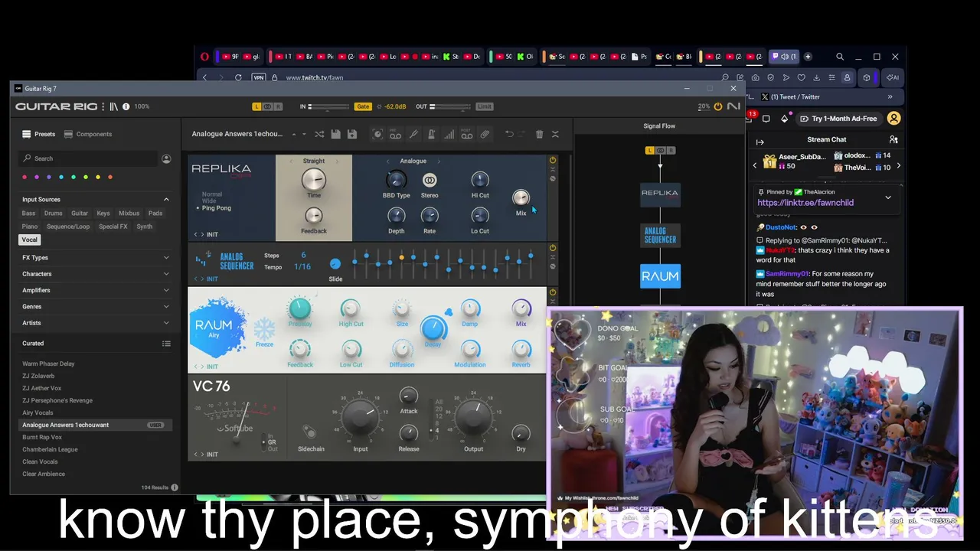Image resolution: width=980 pixels, height=551 pixels.
Task: Toggle the output Limit
Action: click(x=484, y=106)
